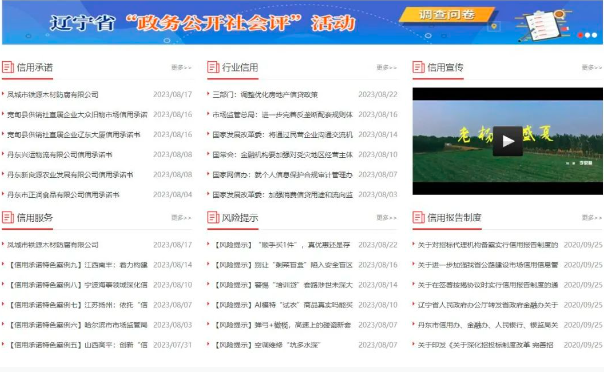Expand more items in 风险提示 section
Image resolution: width=604 pixels, height=372 pixels.
[387, 218]
